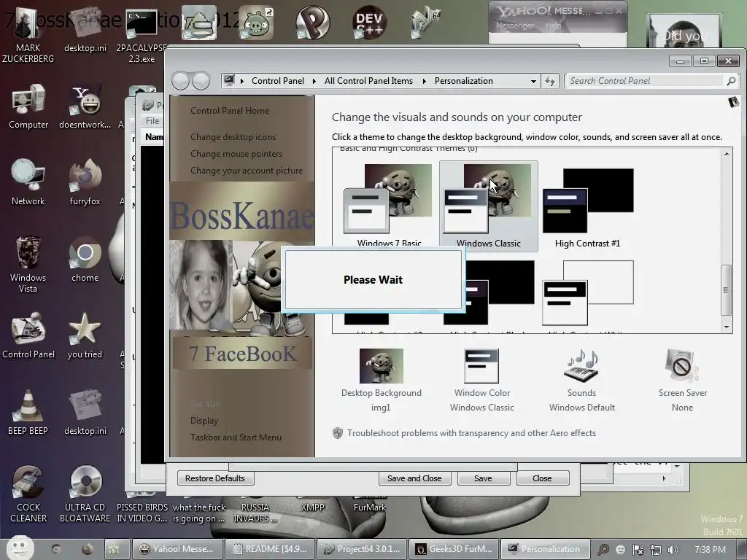Click Change mouse pointers link
This screenshot has height=560, width=747.
coord(236,154)
